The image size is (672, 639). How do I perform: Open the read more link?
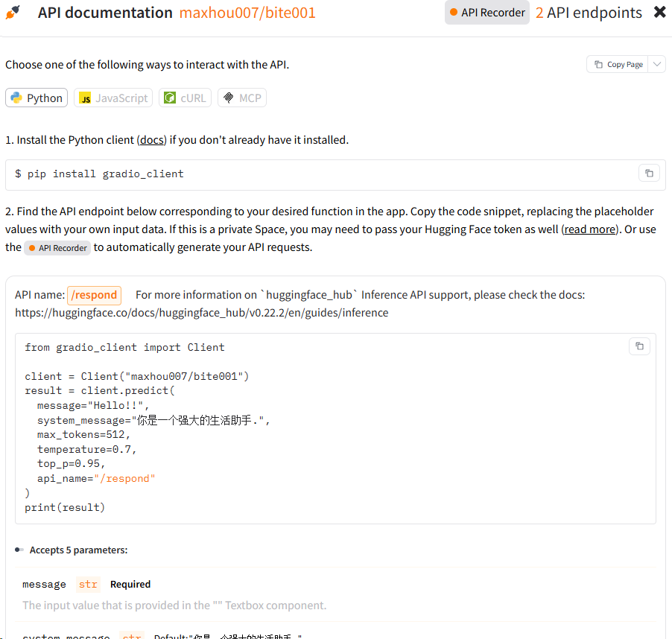point(590,229)
